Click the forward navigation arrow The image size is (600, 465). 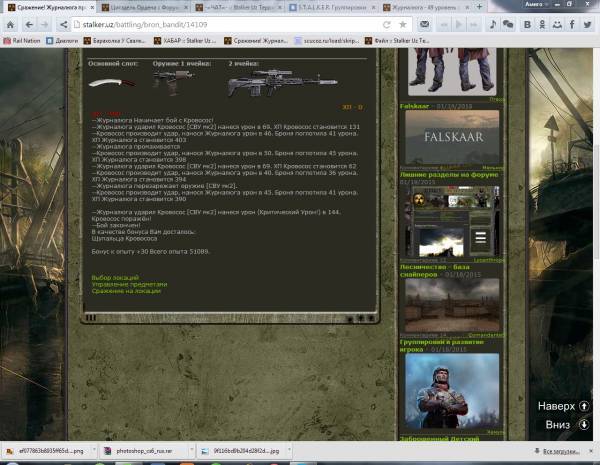(45, 25)
